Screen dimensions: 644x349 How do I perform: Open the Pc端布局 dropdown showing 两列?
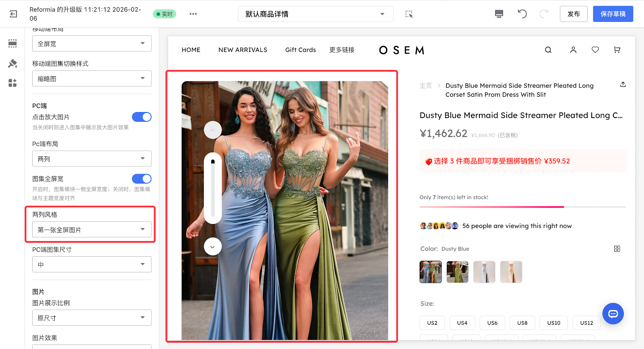92,159
